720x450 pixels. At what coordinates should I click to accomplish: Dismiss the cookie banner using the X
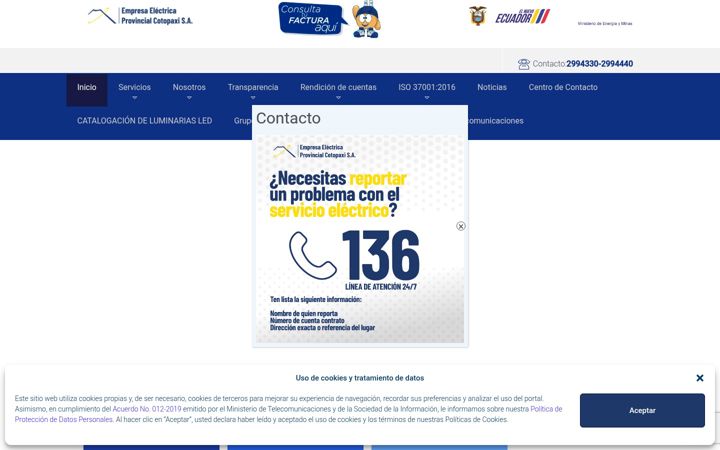pos(699,378)
